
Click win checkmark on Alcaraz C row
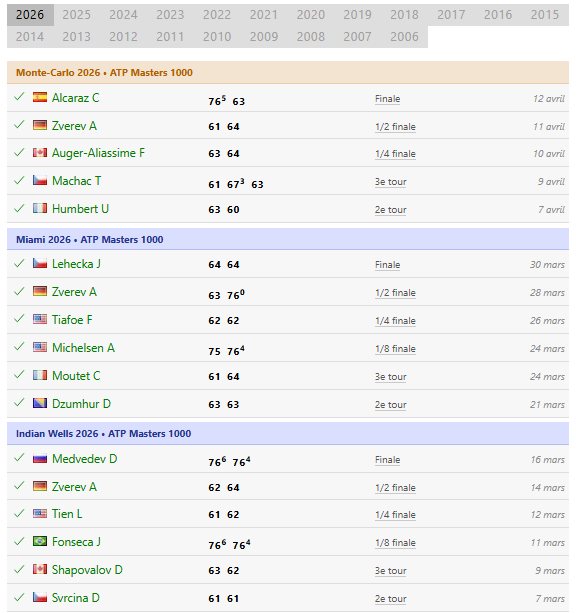coord(19,97)
